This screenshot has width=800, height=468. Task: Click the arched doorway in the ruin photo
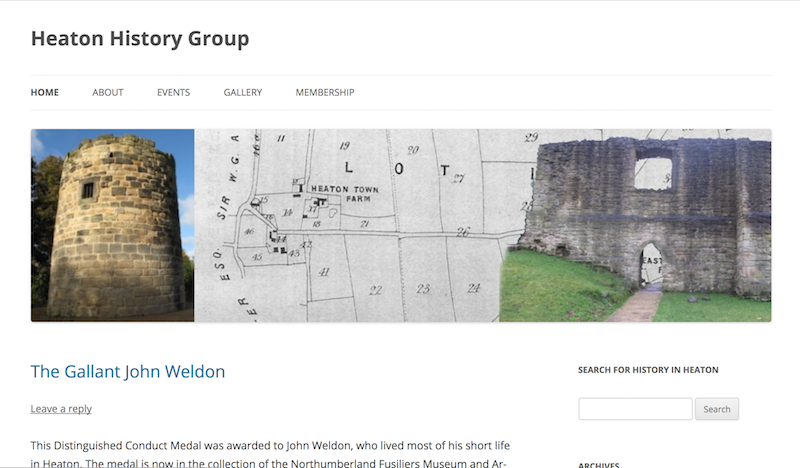pyautogui.click(x=651, y=265)
